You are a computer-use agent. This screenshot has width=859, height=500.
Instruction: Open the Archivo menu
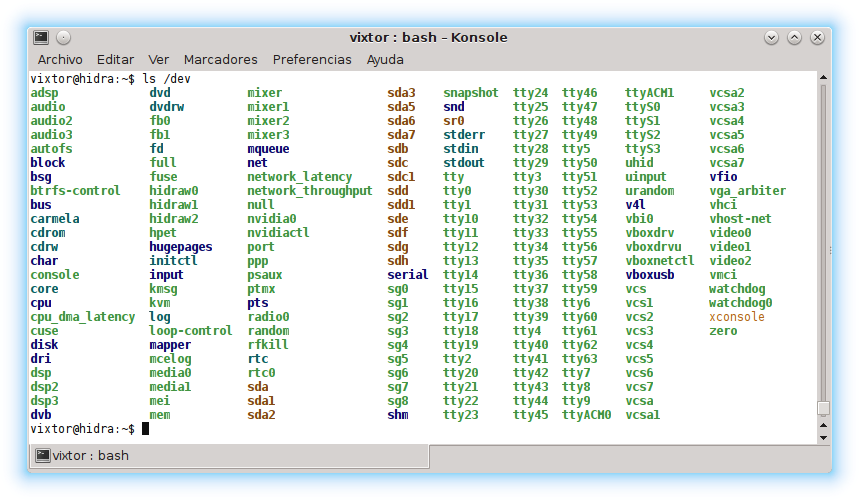coord(60,60)
